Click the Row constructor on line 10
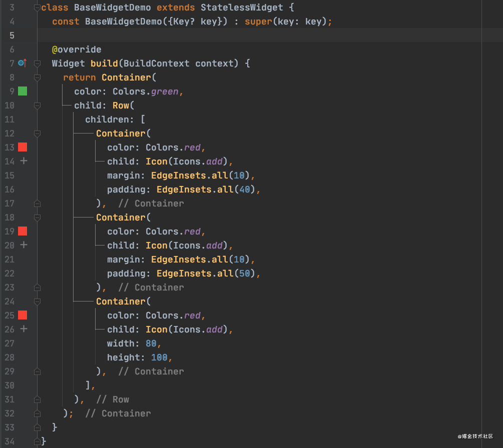 [x=121, y=105]
